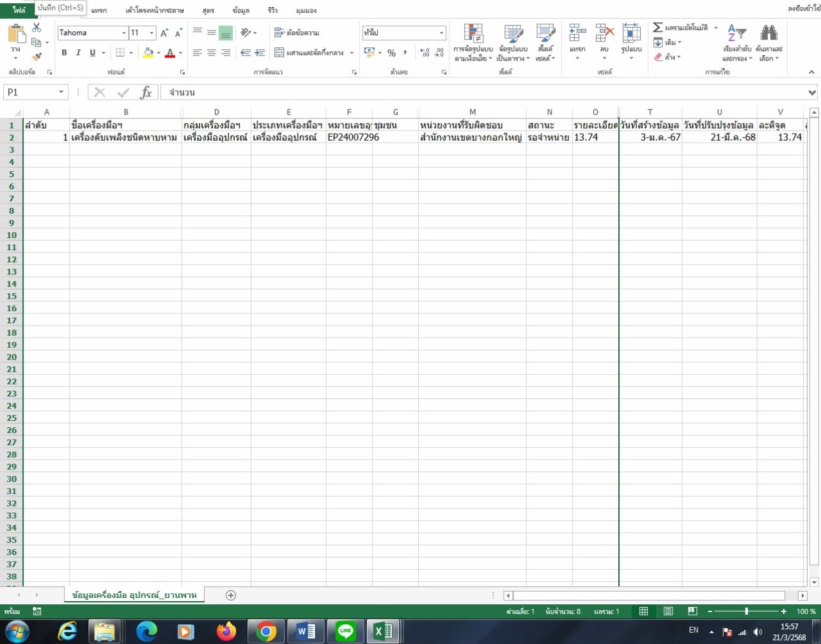821x644 pixels.
Task: Switch to the Formulas (สูตร) ribbon tab
Action: click(x=208, y=10)
